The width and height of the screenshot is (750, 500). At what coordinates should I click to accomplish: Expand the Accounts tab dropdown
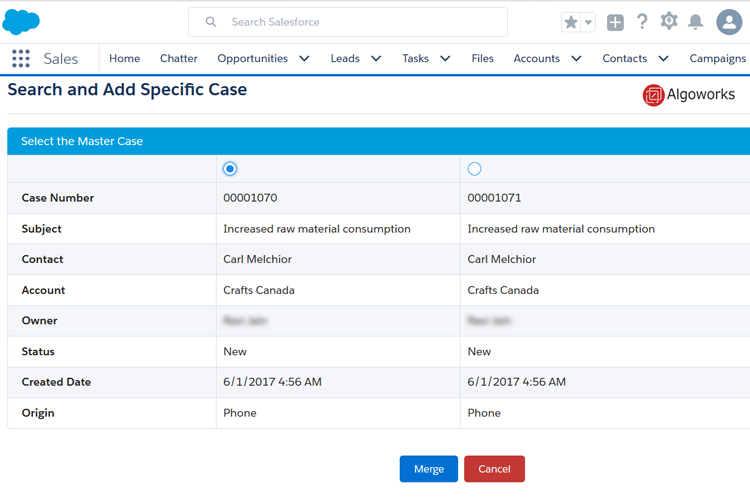pyautogui.click(x=576, y=58)
